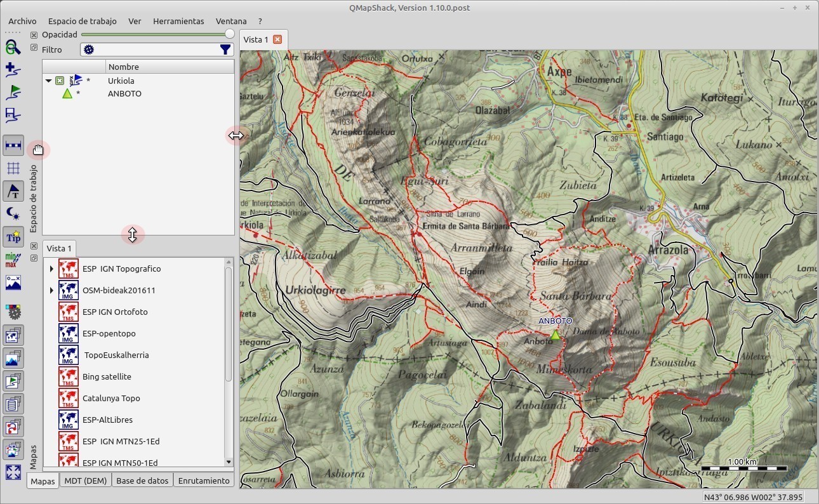Screen dimensions: 819x504
Task: Click the coordinates in status bar
Action: tap(754, 497)
